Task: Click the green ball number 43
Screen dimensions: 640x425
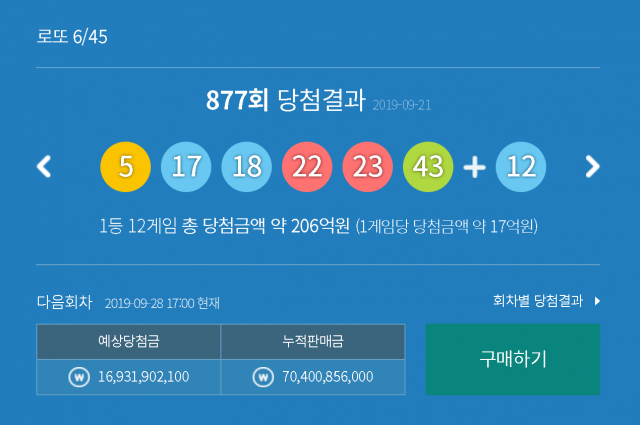Action: click(428, 167)
